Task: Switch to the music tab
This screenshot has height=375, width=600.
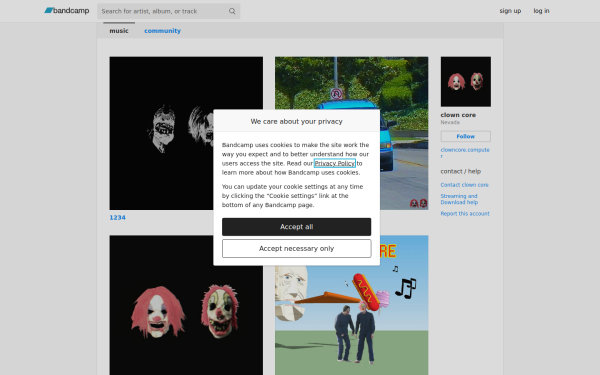Action: [x=119, y=31]
